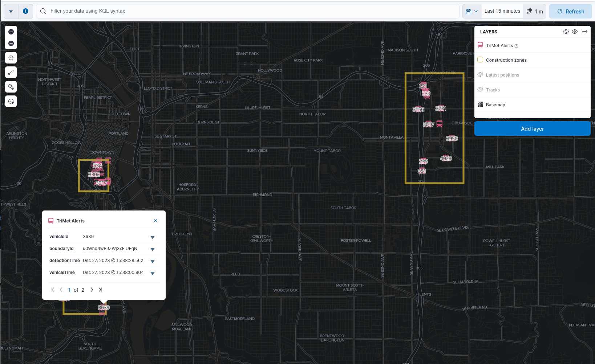595x364 pixels.
Task: Show all layers using the eye icon
Action: (x=575, y=32)
